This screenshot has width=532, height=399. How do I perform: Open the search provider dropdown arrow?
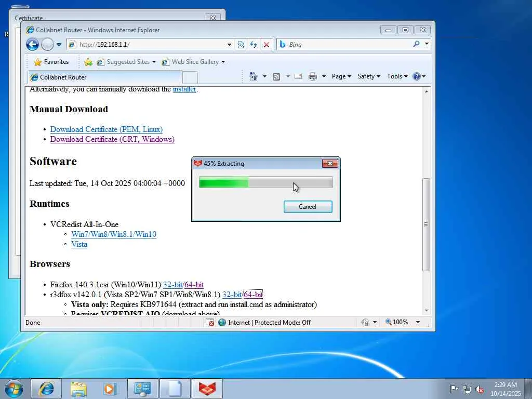coord(427,44)
